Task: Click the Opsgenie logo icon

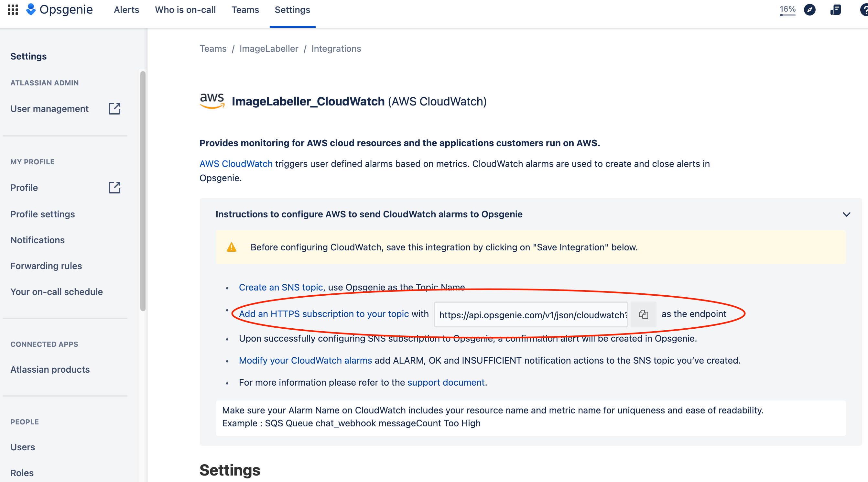Action: point(30,9)
